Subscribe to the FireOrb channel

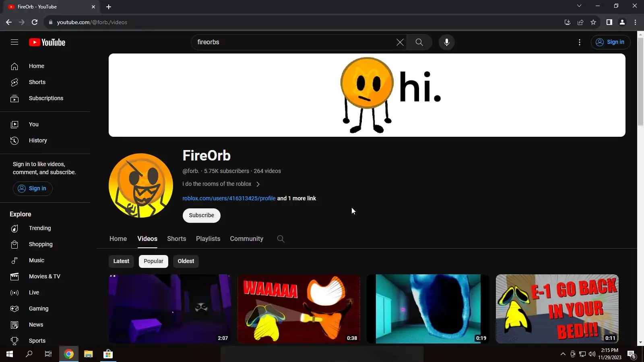tap(202, 215)
